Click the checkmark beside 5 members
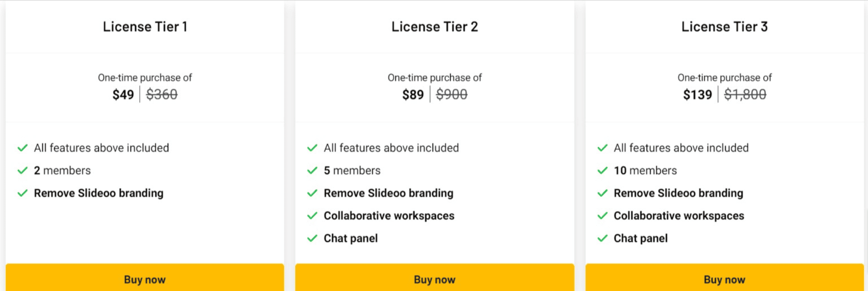 [312, 171]
